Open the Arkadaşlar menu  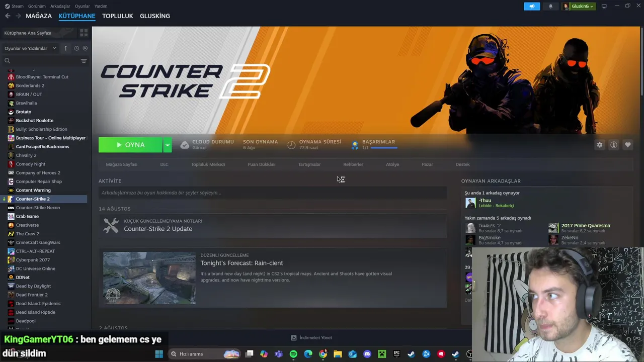(60, 6)
